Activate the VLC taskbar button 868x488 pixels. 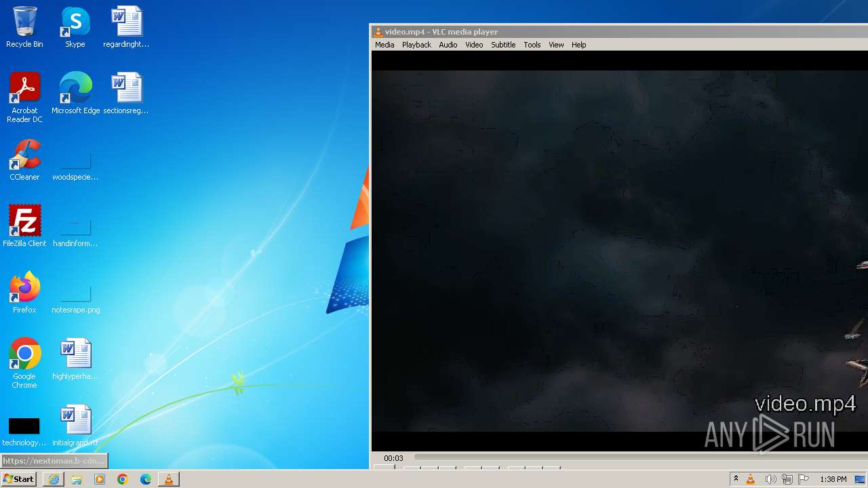pyautogui.click(x=169, y=479)
